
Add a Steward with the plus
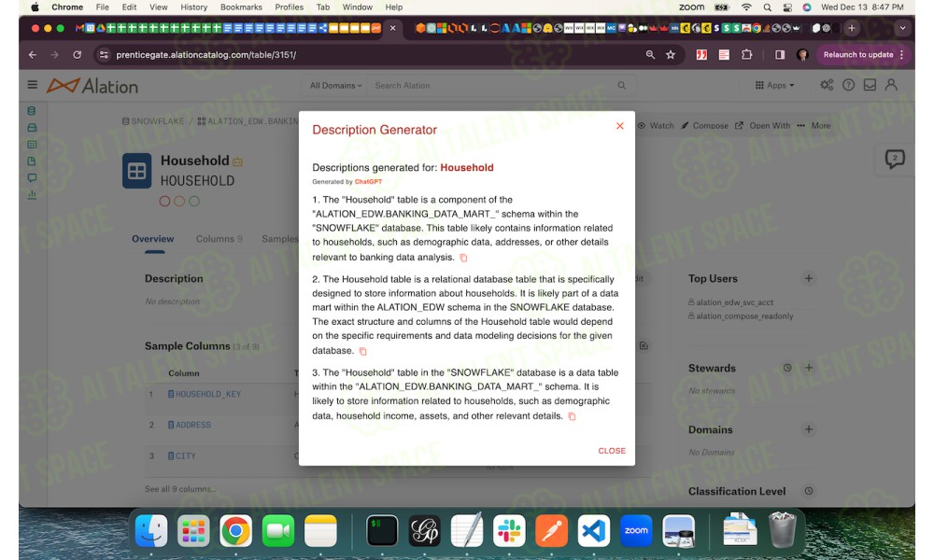808,367
